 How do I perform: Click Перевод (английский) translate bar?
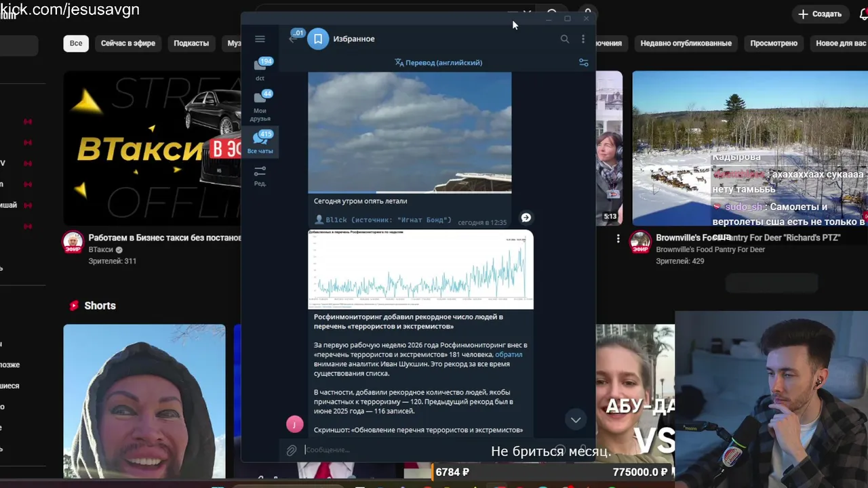pos(438,62)
